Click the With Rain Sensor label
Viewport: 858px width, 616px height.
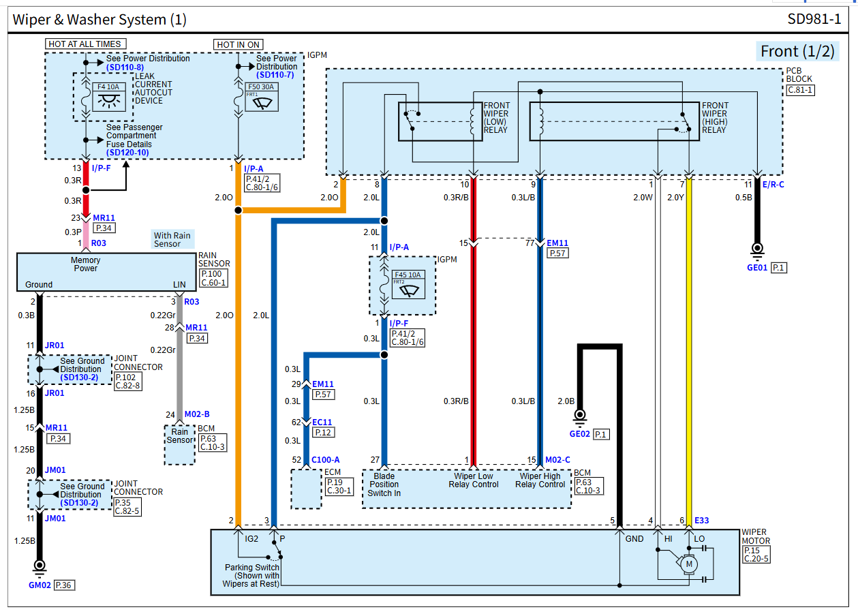(172, 240)
